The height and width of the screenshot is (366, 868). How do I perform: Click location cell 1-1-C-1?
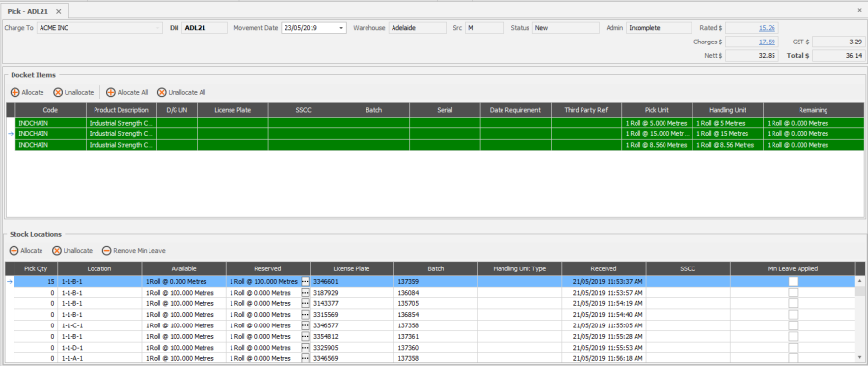coord(99,325)
